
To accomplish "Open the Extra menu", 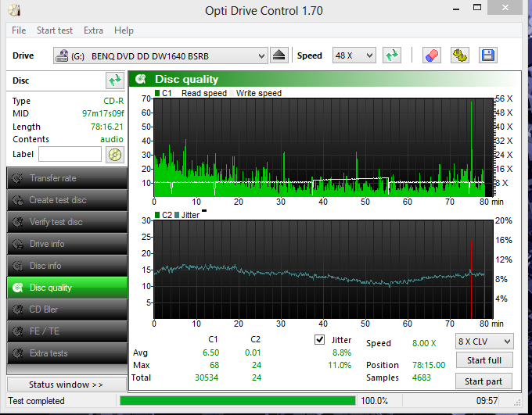I will (93, 30).
